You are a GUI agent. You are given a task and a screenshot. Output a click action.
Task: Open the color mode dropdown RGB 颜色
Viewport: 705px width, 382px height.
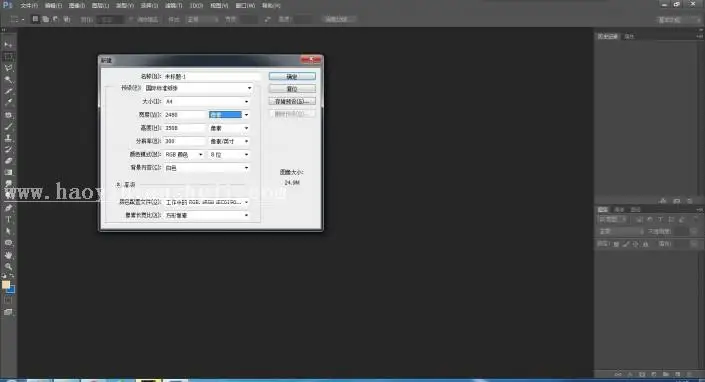(184, 154)
